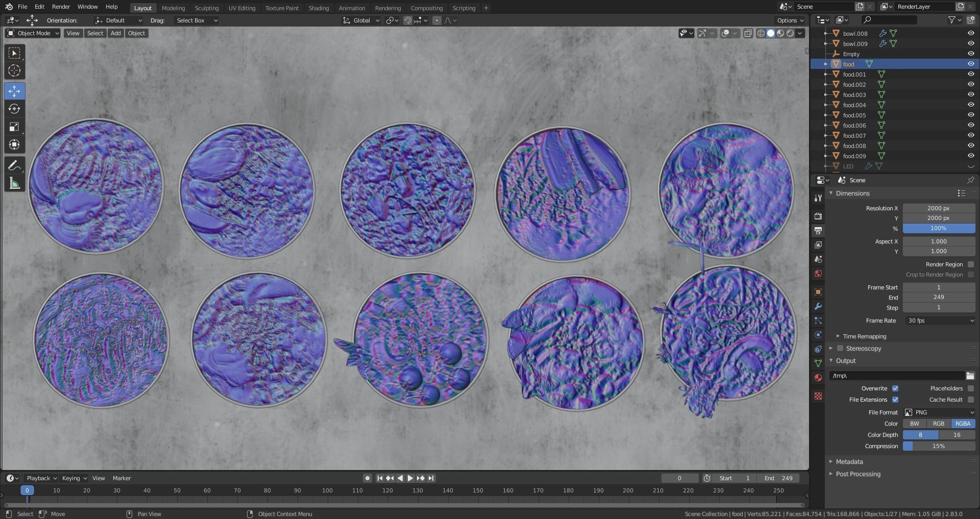Activate the Cursor tool
The width and height of the screenshot is (980, 519).
coord(14,71)
